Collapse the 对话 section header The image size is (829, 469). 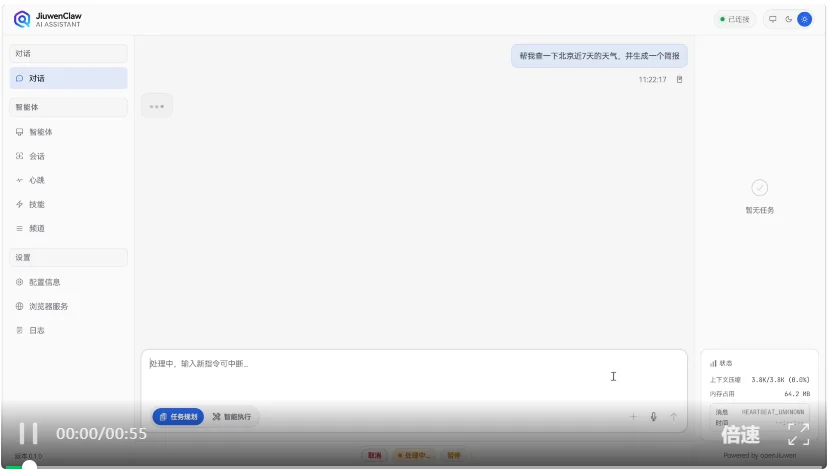68,53
